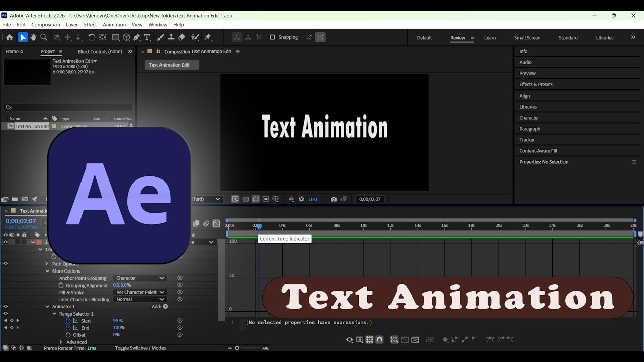This screenshot has width=644, height=362.
Task: Click the Reset Exposure icon
Action: [302, 199]
